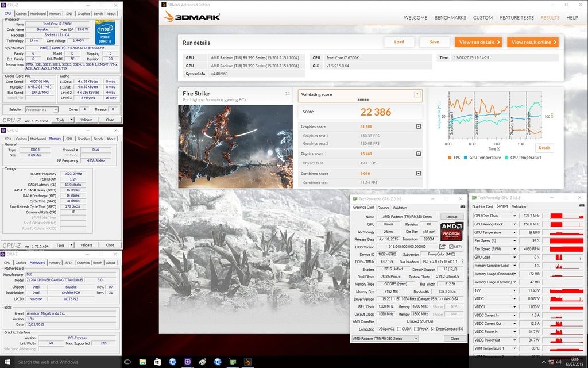Toggle the CUDA checkbox in GPU-Z
The width and height of the screenshot is (588, 368).
click(400, 329)
